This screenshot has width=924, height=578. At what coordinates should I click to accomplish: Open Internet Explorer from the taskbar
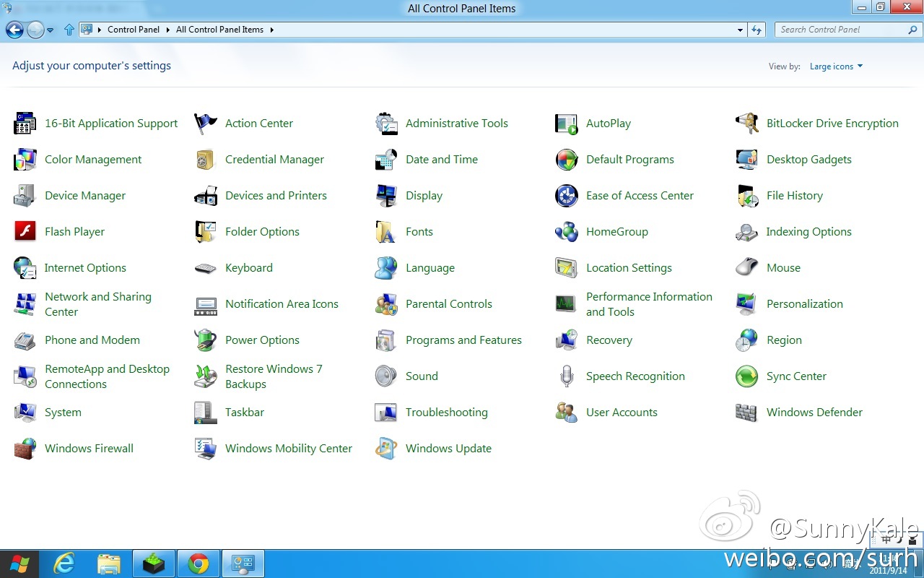[64, 564]
